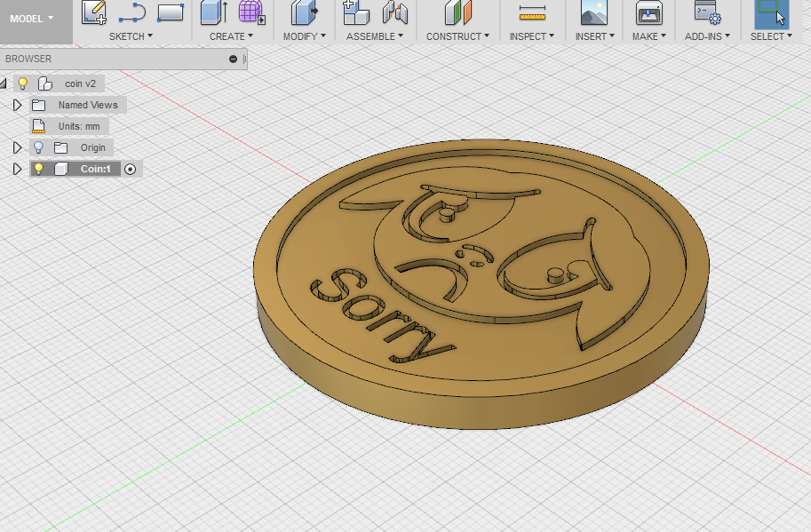Open the CREATE menu
The width and height of the screenshot is (811, 532).
click(231, 36)
